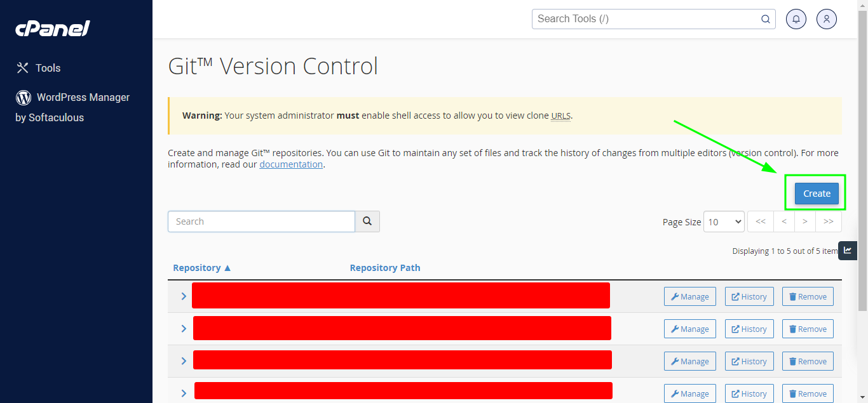Image resolution: width=868 pixels, height=403 pixels.
Task: Click the cPanel logo
Action: 53,29
